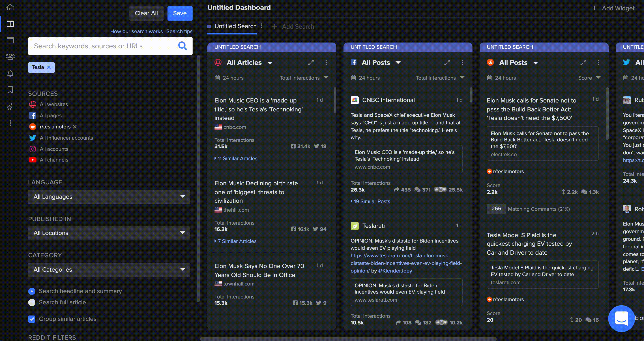Open the townhall.com 'Over 70' article
Image resolution: width=644 pixels, height=341 pixels.
pyautogui.click(x=259, y=270)
